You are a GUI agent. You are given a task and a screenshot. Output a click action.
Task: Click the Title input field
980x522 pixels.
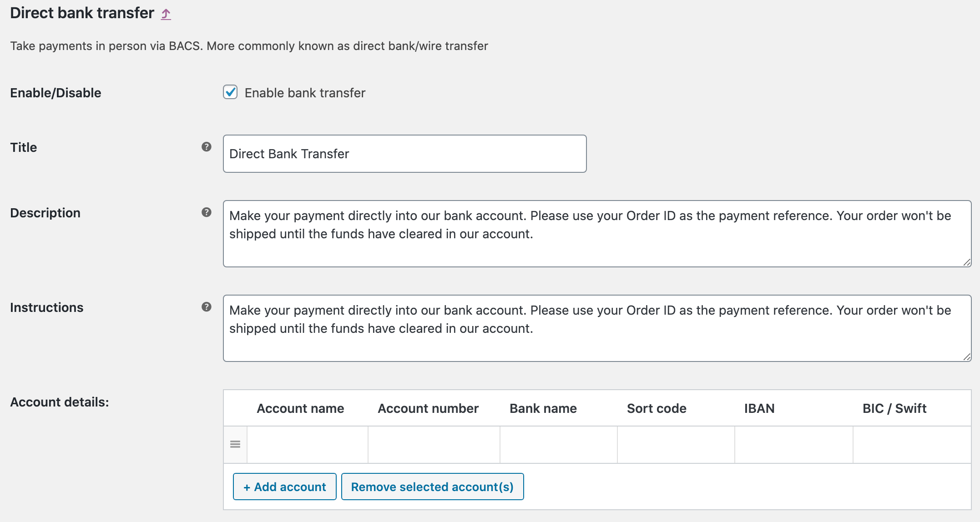pos(405,154)
